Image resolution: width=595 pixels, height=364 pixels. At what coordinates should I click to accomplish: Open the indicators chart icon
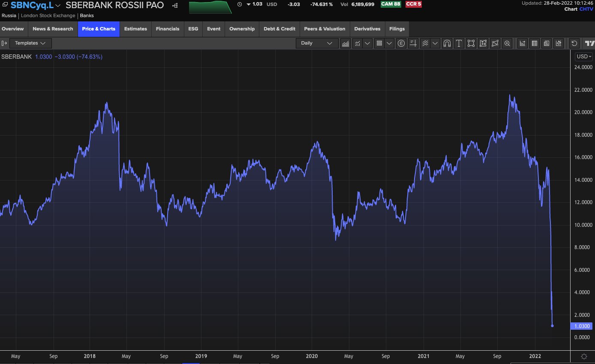[357, 43]
